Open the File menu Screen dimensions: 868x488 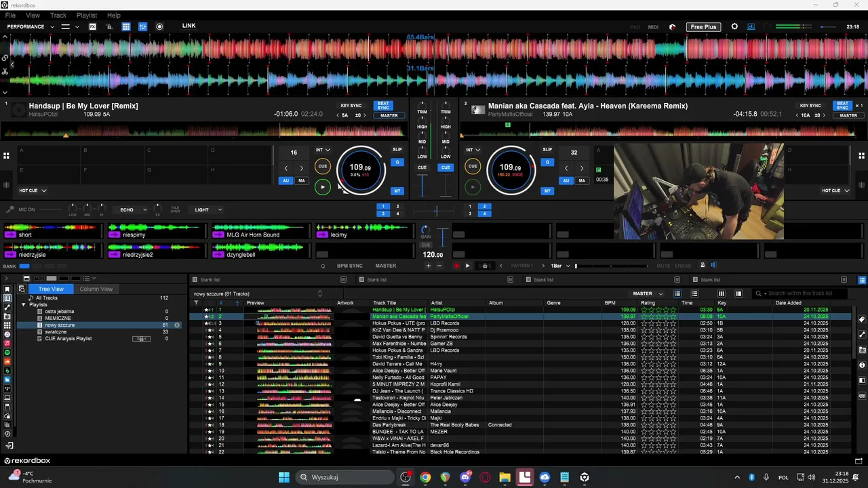pyautogui.click(x=10, y=15)
